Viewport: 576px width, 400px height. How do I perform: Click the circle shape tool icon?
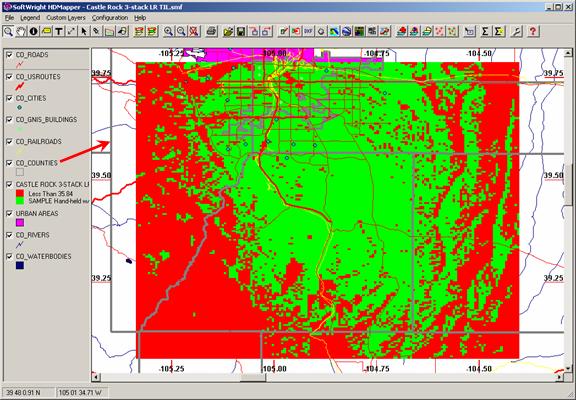click(x=321, y=32)
